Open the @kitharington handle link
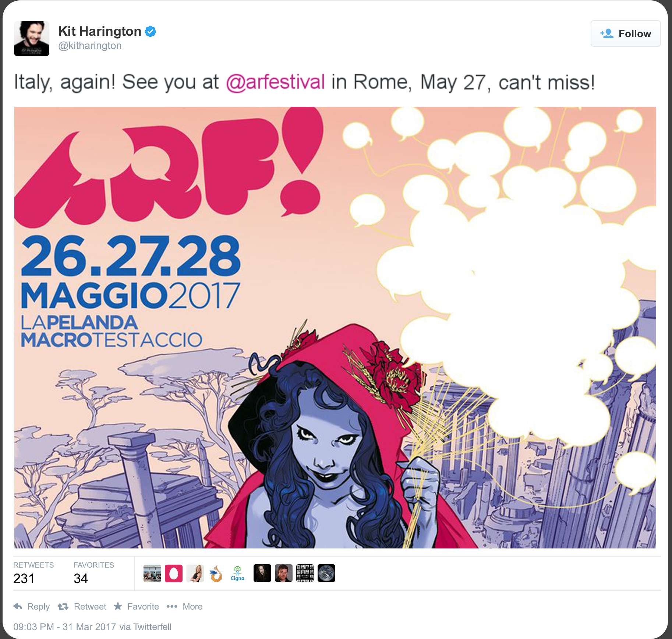The width and height of the screenshot is (672, 639). 90,46
